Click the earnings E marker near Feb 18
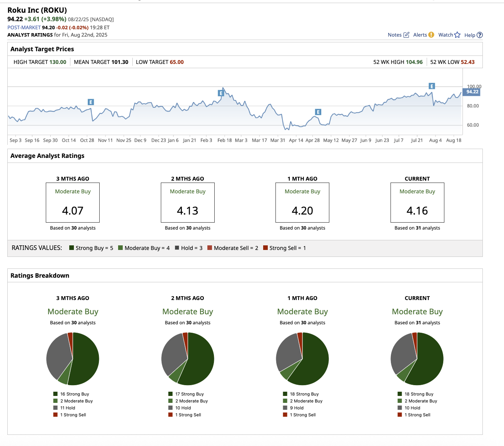504x446 pixels. 221,93
